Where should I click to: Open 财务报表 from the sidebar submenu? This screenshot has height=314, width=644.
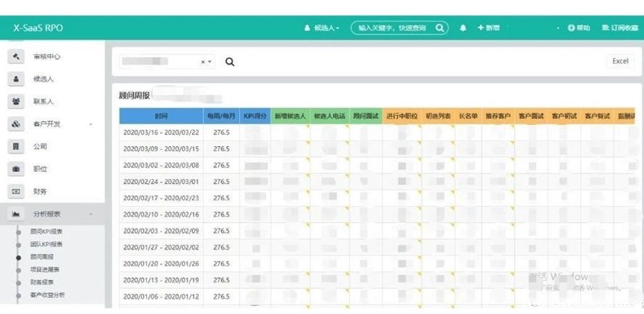click(x=42, y=282)
